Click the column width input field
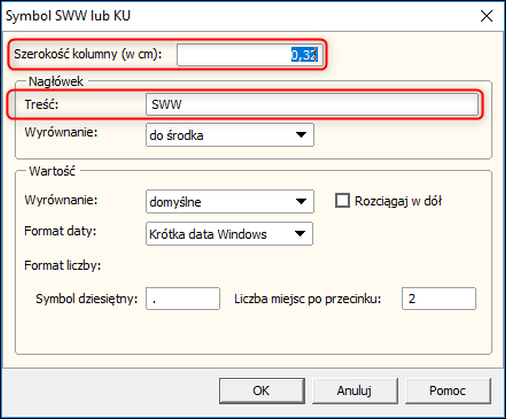The image size is (506, 419). (250, 55)
